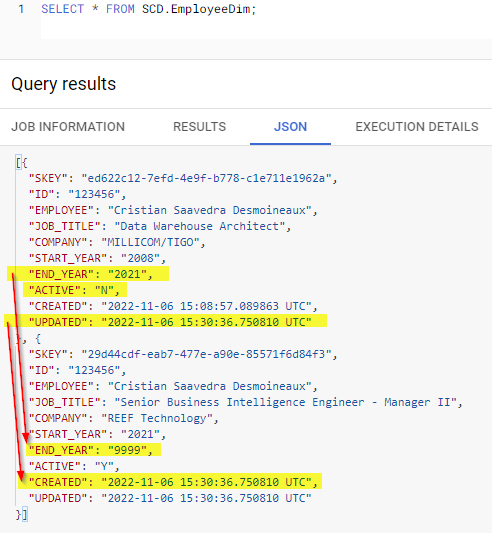This screenshot has width=492, height=533.
Task: Select SKEY value starting with 29d44cdf
Action: [x=206, y=354]
